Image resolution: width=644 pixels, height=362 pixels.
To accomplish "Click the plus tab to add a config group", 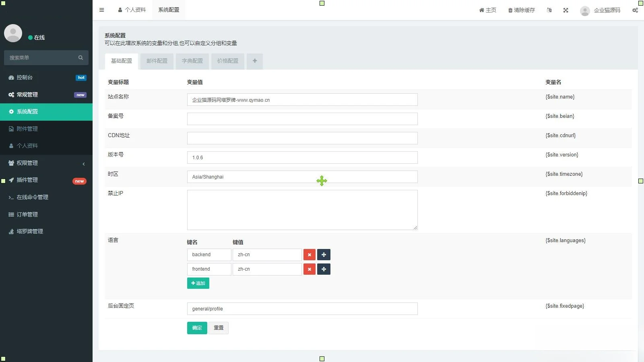I will [254, 61].
